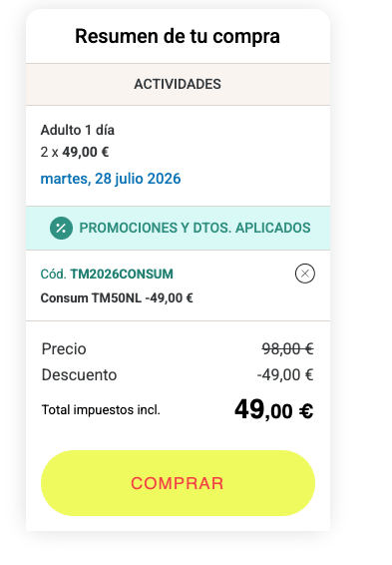
Task: Click the Precio label
Action: pos(64,348)
